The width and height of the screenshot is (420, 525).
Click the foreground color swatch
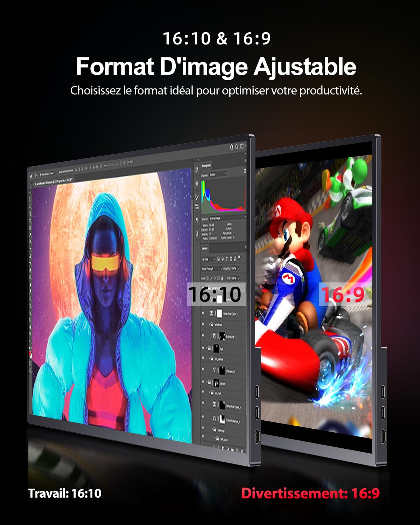pyautogui.click(x=30, y=353)
